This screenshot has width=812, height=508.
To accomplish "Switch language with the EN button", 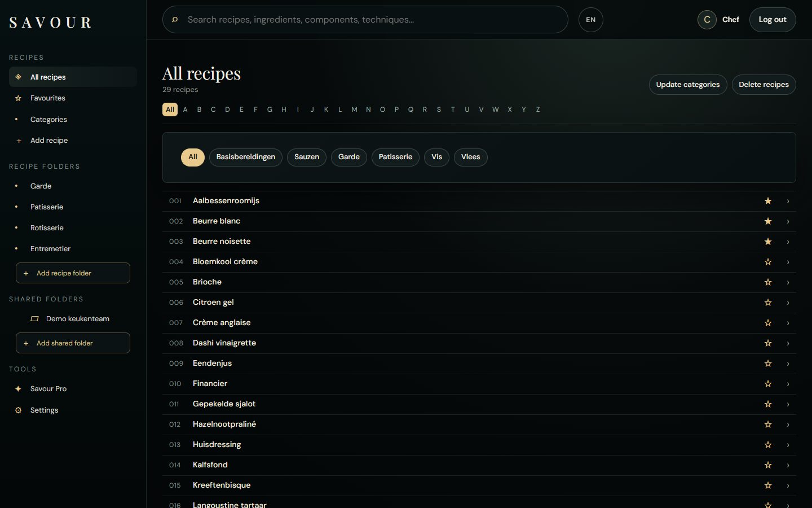I will click(x=591, y=20).
